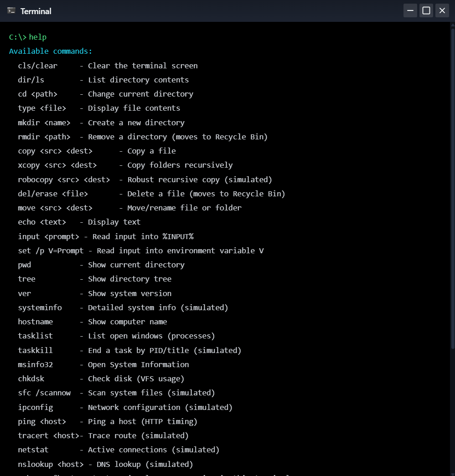The image size is (455, 476).
Task: Click the 'pwd' command entry
Action: click(24, 265)
